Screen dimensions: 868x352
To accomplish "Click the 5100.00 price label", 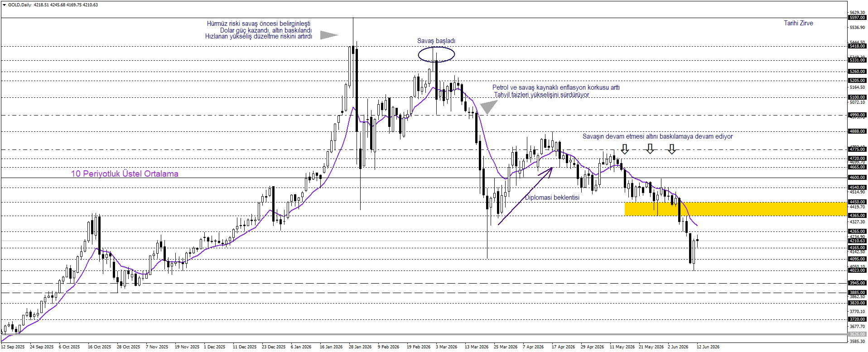I will 857,97.
